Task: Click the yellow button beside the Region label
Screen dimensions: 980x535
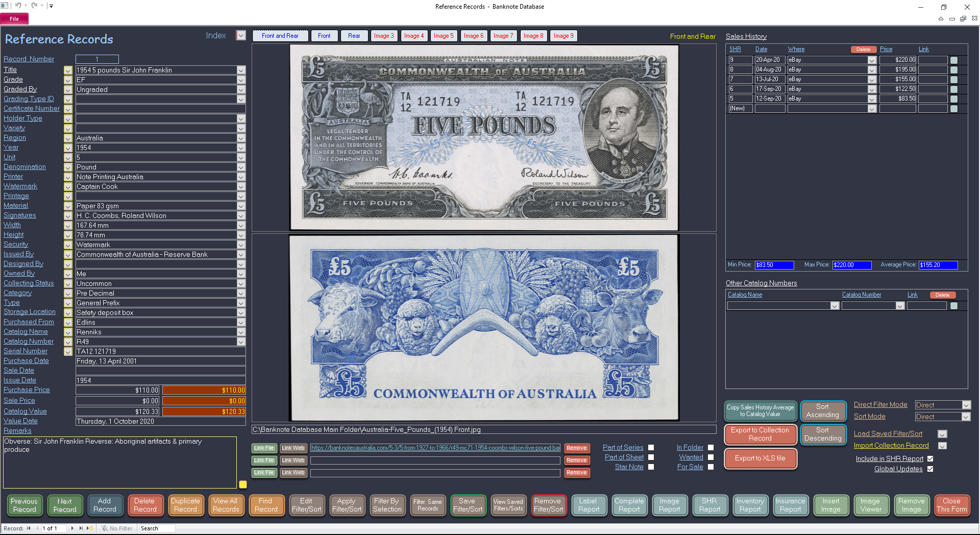Action: (x=68, y=138)
